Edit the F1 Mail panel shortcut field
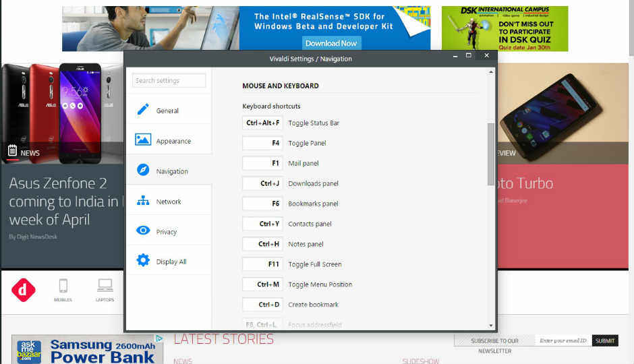634x364 pixels. pos(262,163)
